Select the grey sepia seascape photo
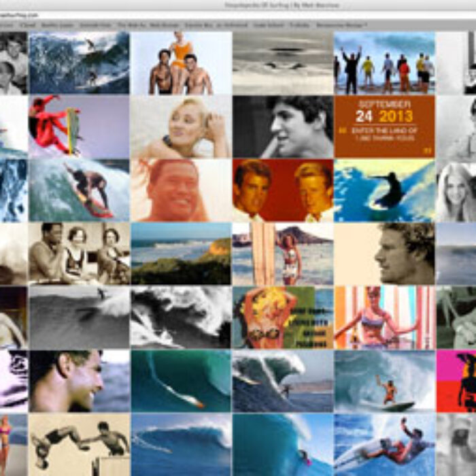Screen dimensions: 476x476 tap(283, 63)
